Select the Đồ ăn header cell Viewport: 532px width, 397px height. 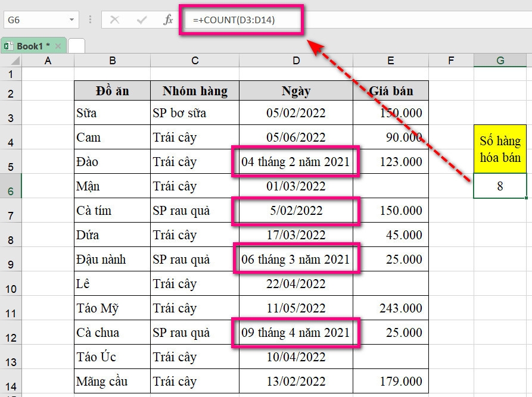(111, 90)
